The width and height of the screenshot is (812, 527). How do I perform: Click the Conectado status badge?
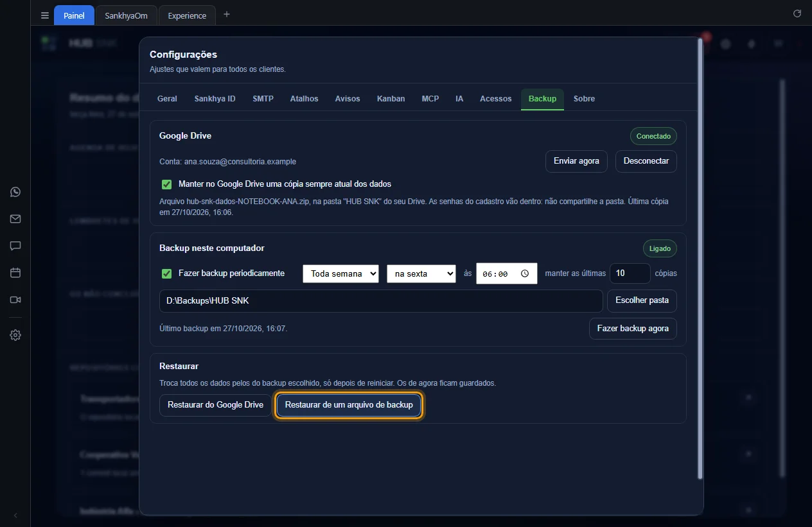tap(653, 136)
